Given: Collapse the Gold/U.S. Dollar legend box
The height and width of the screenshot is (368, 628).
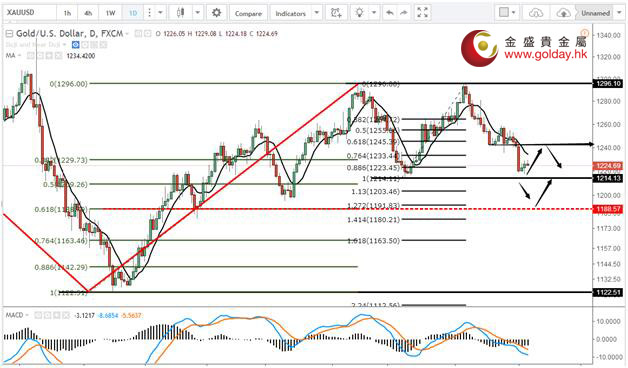Looking at the screenshot, I should pos(9,34).
